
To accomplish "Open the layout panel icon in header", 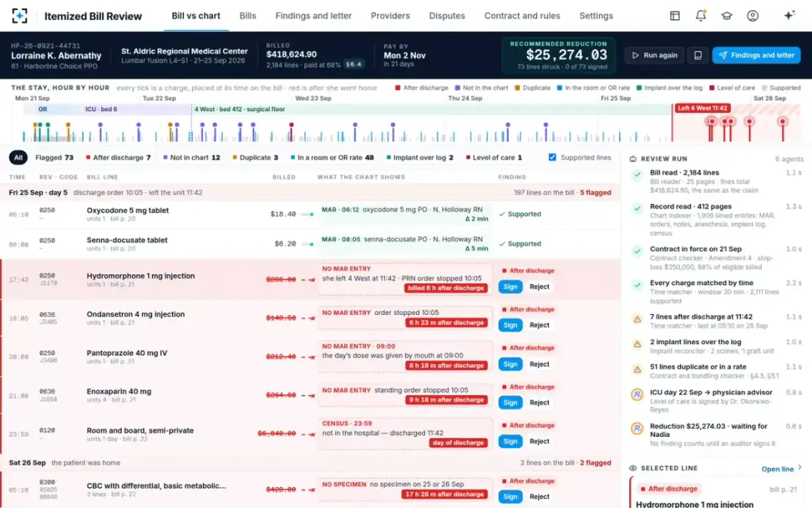I will pyautogui.click(x=675, y=16).
